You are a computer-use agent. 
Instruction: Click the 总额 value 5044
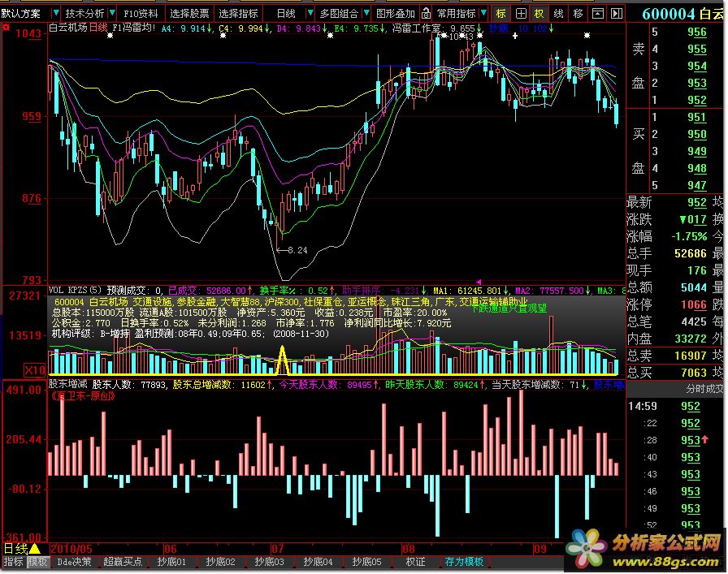tap(694, 287)
